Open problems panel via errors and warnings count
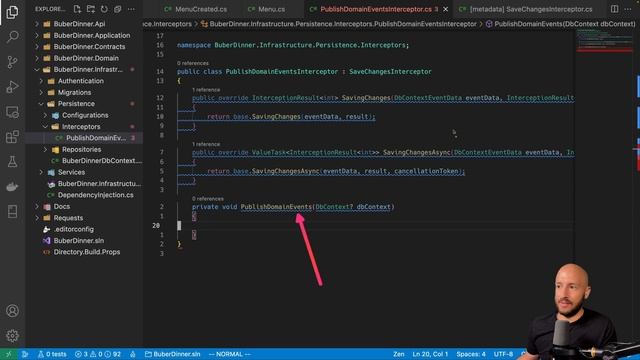The width and height of the screenshot is (640, 360). (x=98, y=354)
